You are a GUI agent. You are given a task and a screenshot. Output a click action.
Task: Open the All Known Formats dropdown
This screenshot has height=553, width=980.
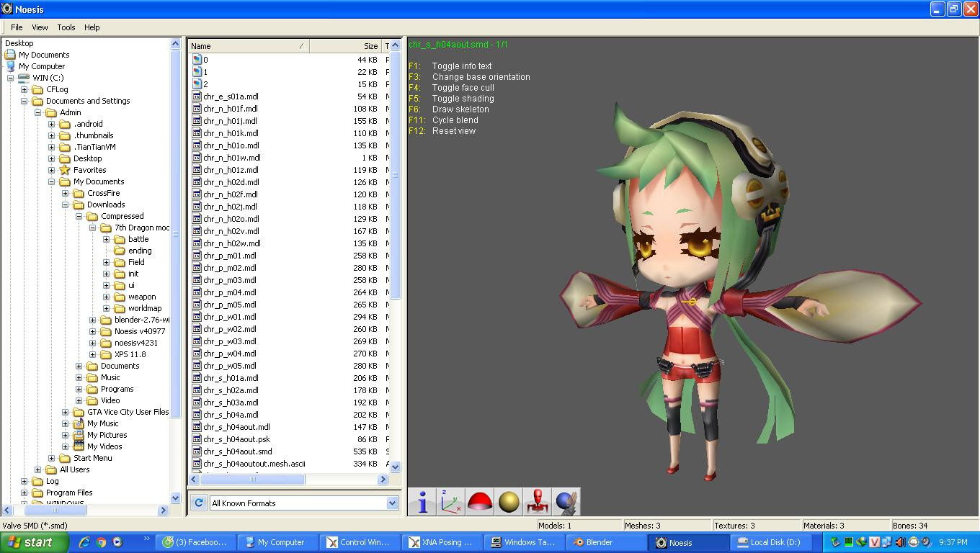[x=392, y=503]
